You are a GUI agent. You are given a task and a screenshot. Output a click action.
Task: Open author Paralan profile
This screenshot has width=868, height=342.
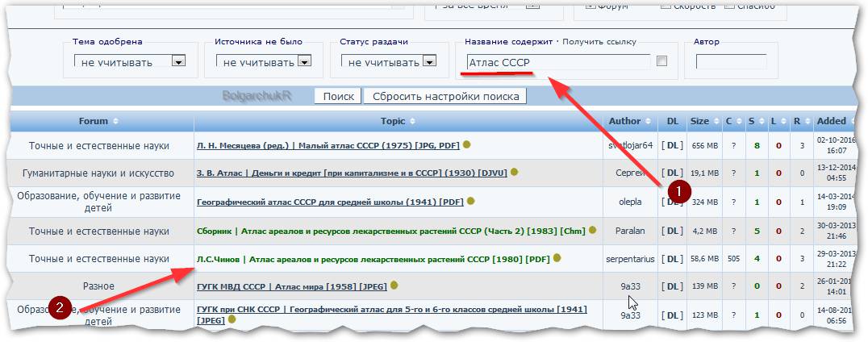[x=630, y=231]
